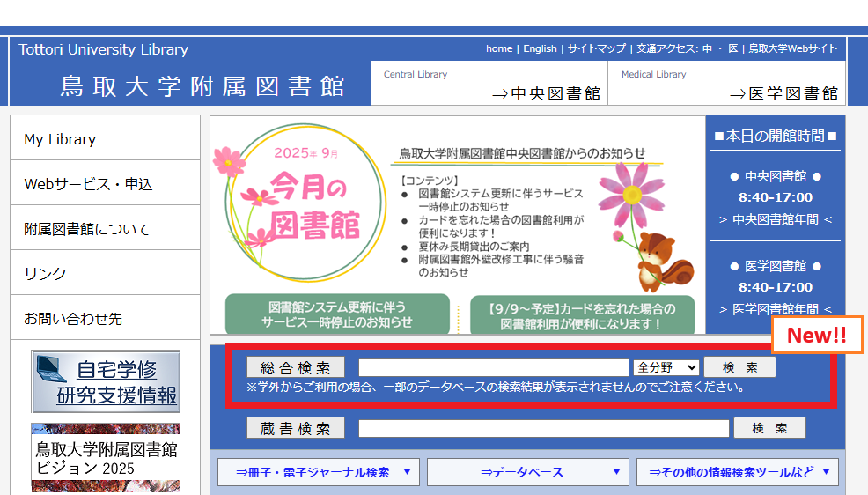Open 図書館システム更新に伴う サービス一時停止のお知らせ button
Screen dimensions: 868x495
(337, 314)
